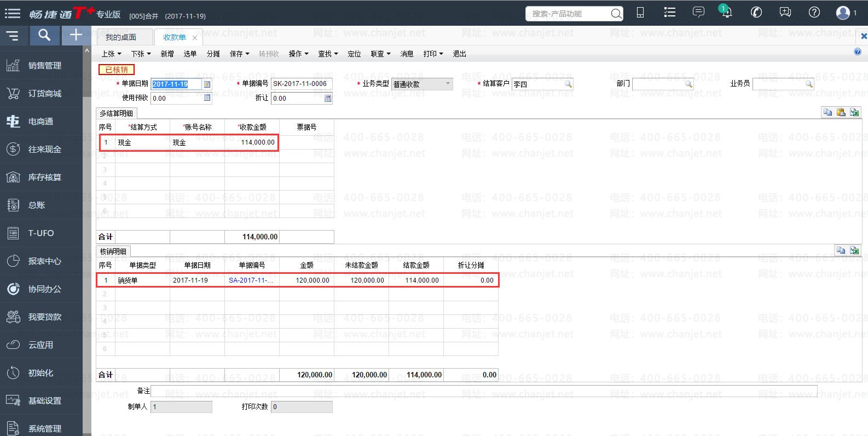
Task: Open 我要贷款 loan module
Action: point(42,317)
